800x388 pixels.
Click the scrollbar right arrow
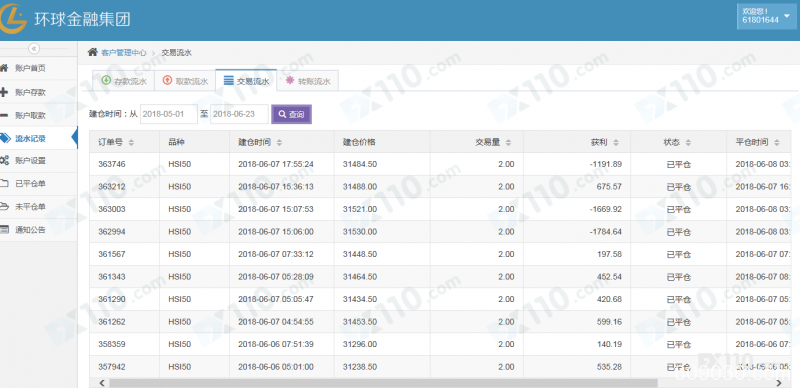click(x=779, y=383)
